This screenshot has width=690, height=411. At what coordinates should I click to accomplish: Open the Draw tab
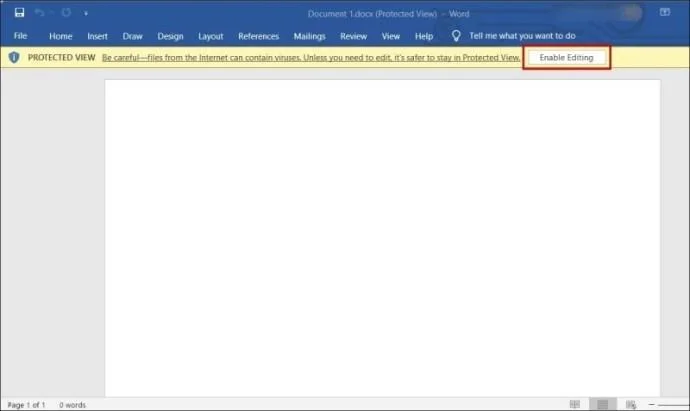click(132, 36)
